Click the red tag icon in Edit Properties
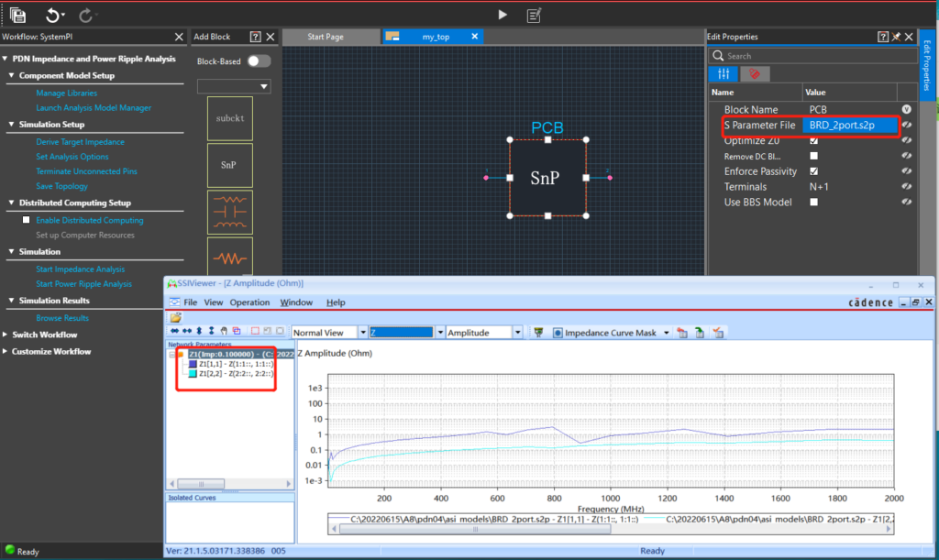 click(x=756, y=74)
